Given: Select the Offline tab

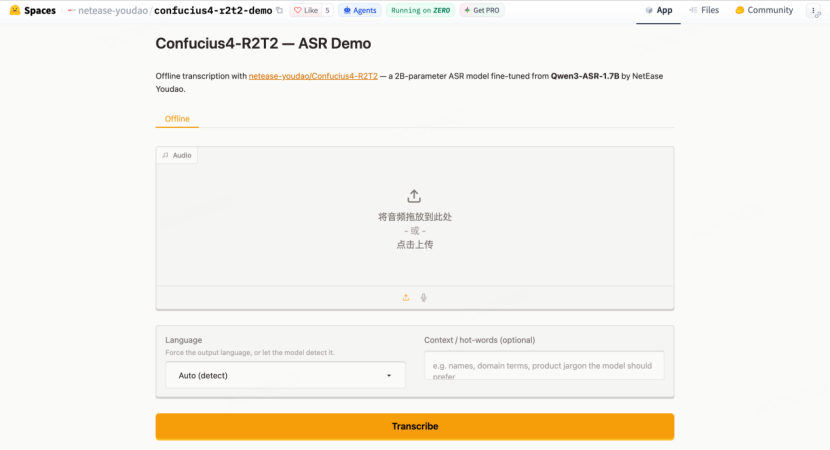Looking at the screenshot, I should 177,119.
